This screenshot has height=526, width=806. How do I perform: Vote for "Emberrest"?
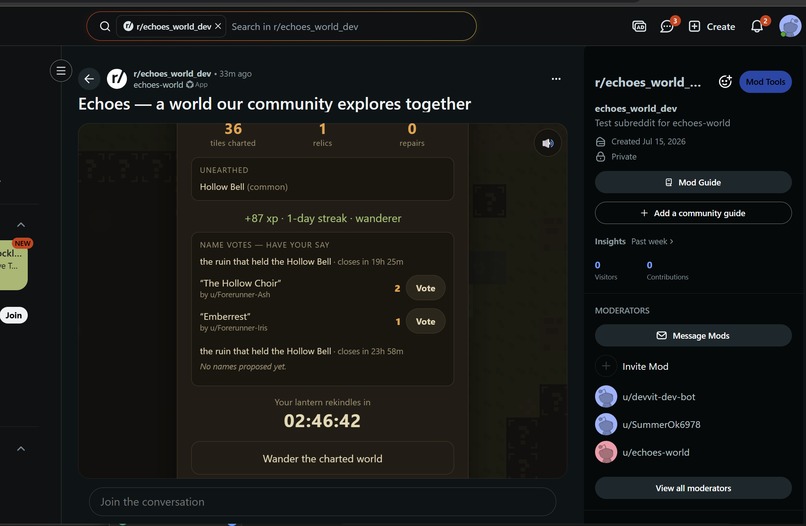[x=425, y=321]
